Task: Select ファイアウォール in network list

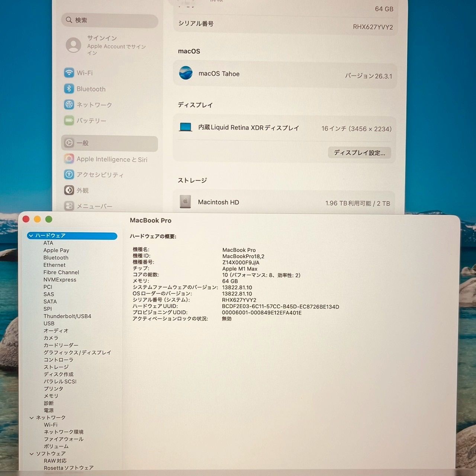Action: click(64, 439)
